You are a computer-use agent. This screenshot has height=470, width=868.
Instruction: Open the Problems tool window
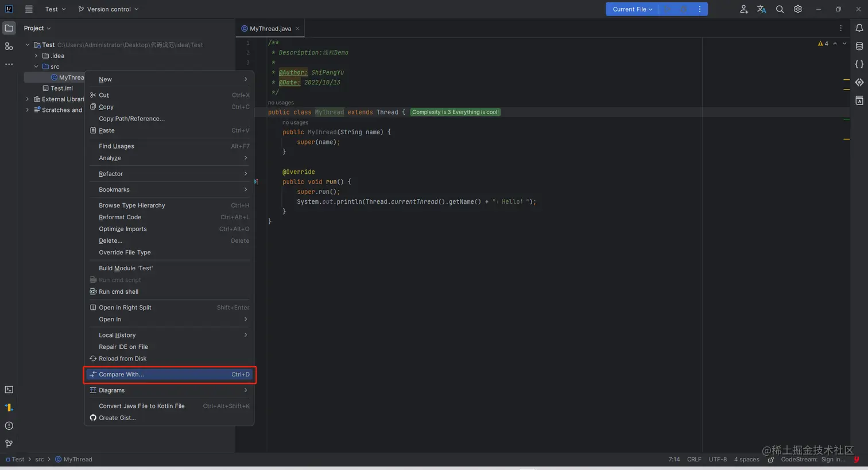pyautogui.click(x=9, y=426)
